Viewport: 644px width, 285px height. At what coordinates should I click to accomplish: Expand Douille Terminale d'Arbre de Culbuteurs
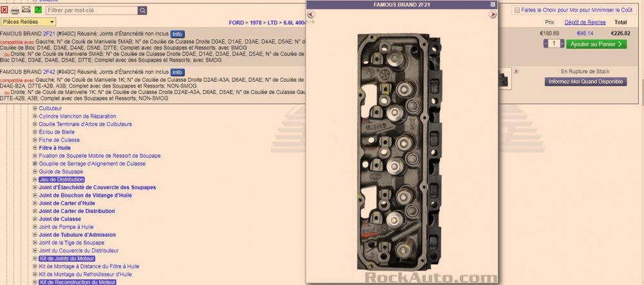tap(35, 124)
